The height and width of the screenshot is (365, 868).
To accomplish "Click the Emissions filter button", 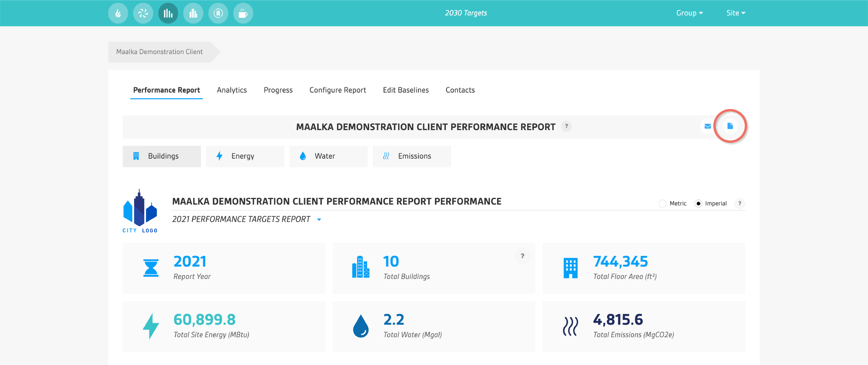I will pyautogui.click(x=412, y=156).
